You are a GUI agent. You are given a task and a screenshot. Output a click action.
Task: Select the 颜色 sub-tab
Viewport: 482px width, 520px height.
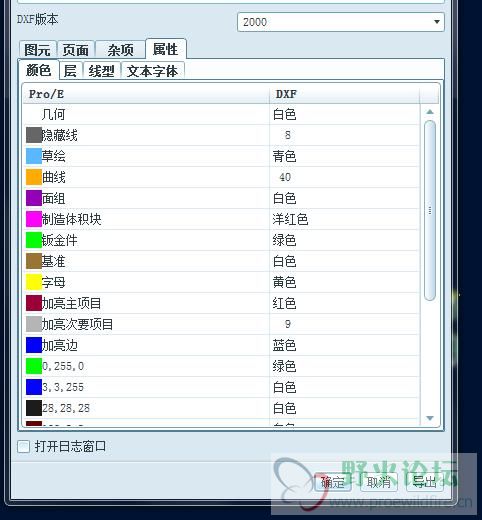(39, 70)
